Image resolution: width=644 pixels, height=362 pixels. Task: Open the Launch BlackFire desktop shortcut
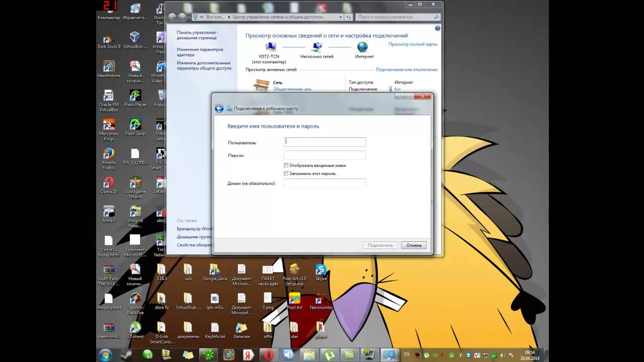point(135,304)
